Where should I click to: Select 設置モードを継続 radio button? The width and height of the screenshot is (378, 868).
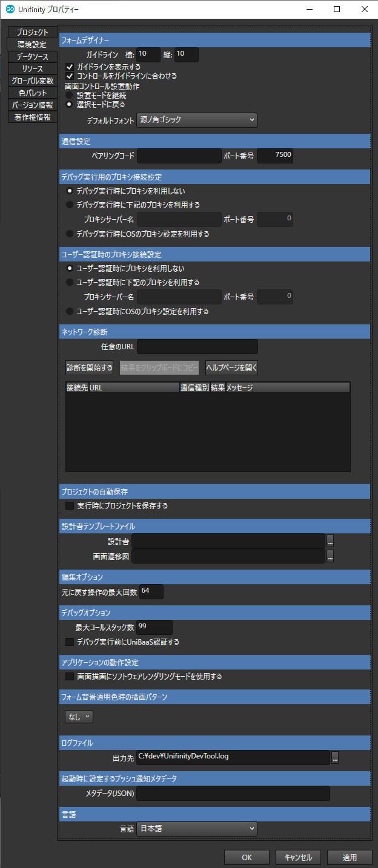[70, 95]
